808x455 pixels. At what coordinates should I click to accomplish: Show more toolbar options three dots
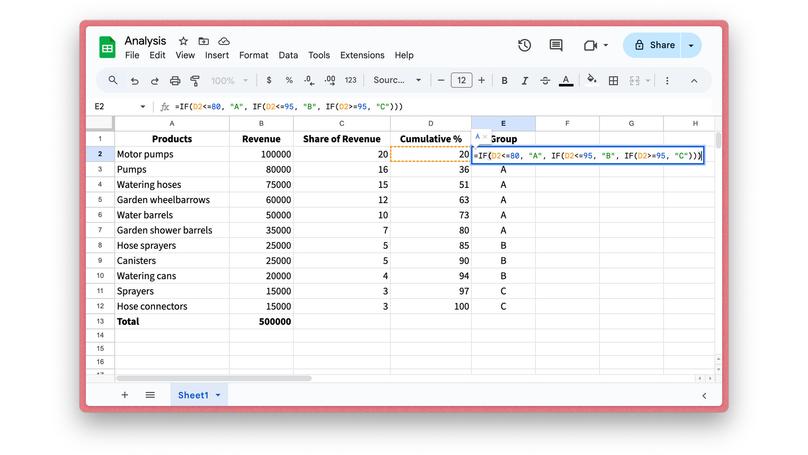pyautogui.click(x=667, y=80)
